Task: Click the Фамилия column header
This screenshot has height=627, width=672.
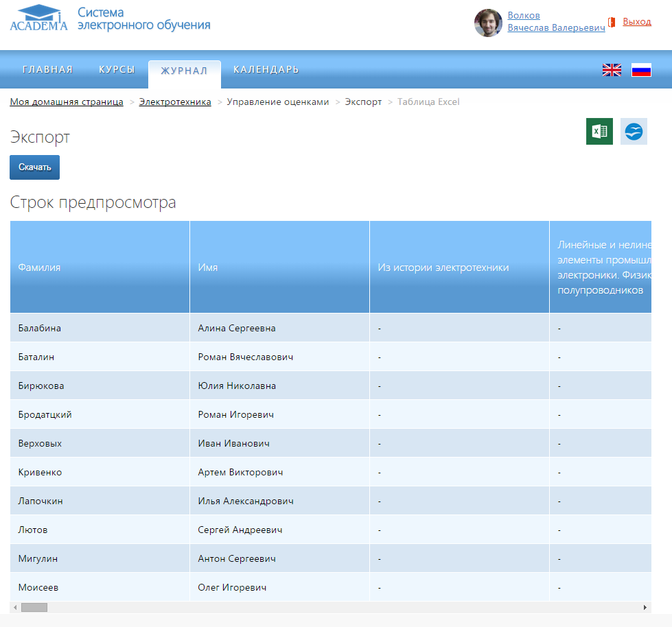Action: tap(39, 268)
